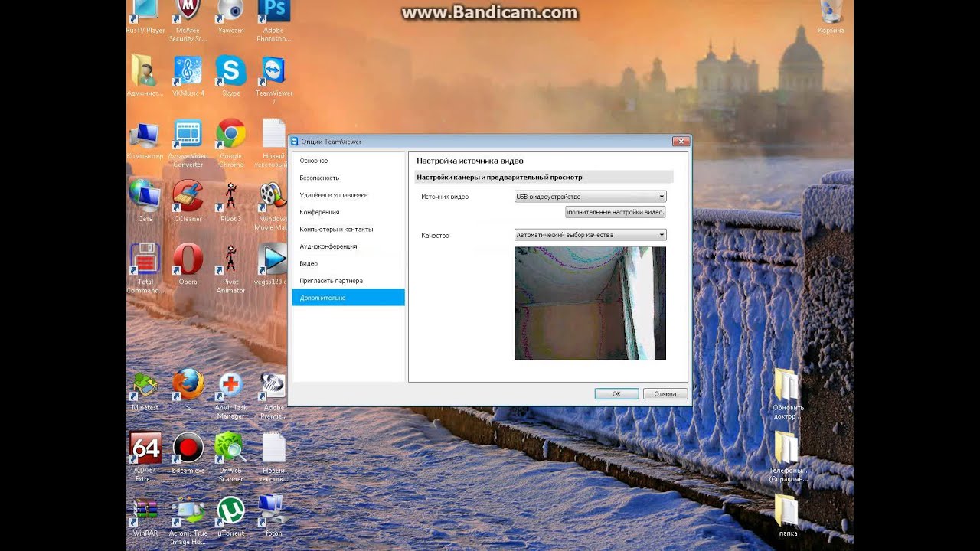Open the Удалённое управление section
This screenshot has height=551, width=980.
pyautogui.click(x=348, y=195)
